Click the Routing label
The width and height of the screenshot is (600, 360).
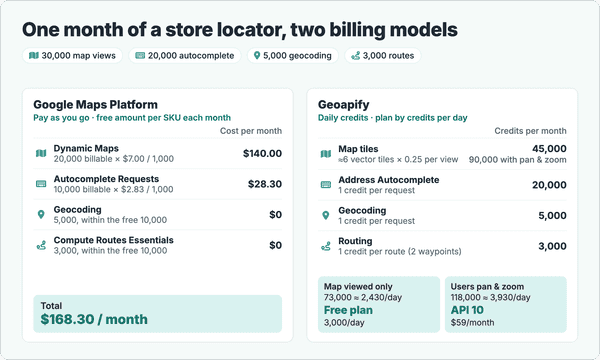click(355, 241)
